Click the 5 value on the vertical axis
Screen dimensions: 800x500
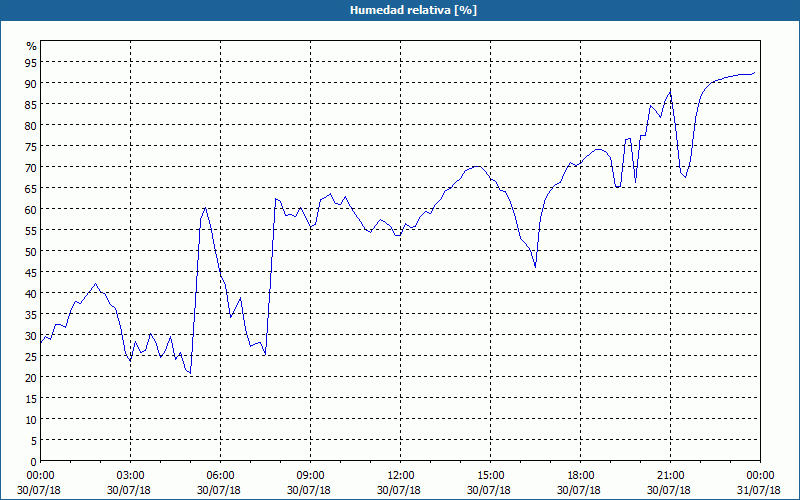coord(34,440)
